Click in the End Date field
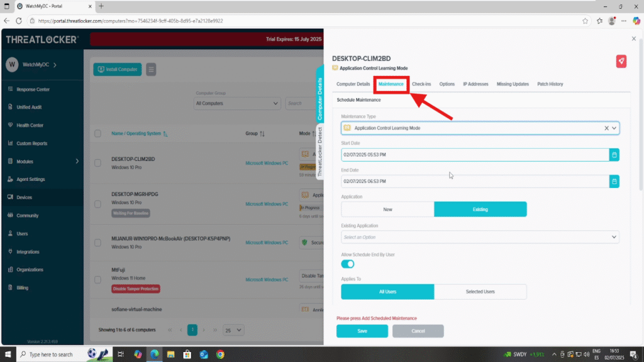 click(475, 182)
